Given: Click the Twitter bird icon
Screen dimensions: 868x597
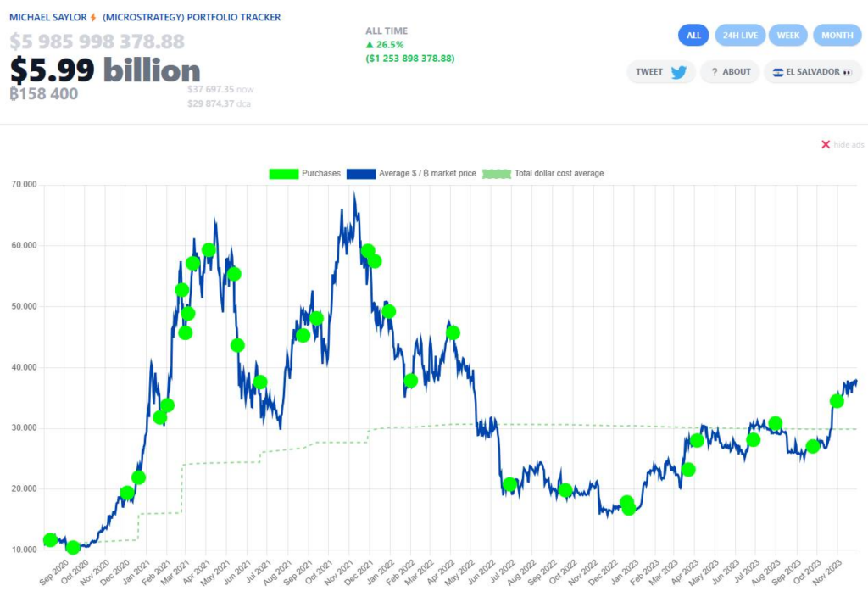Looking at the screenshot, I should tap(678, 72).
